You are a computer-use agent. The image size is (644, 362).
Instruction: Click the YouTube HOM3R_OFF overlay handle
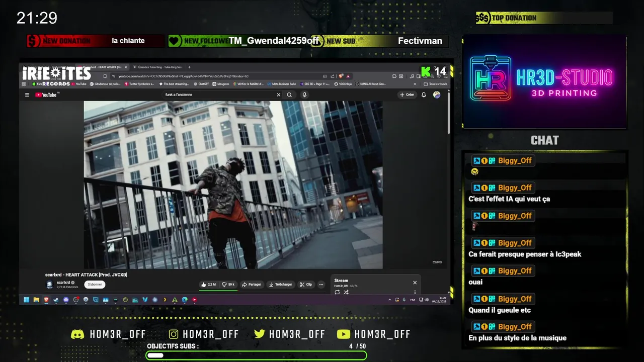click(382, 334)
